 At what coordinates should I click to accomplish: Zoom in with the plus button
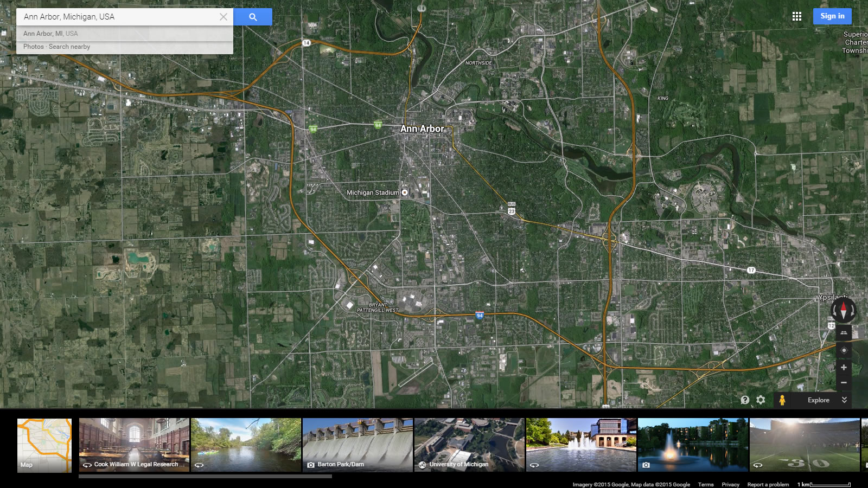click(844, 368)
